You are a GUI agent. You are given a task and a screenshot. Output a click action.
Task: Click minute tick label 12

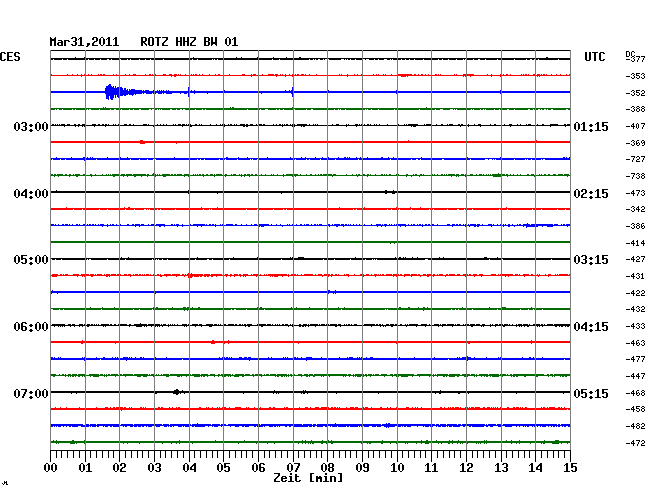coord(466,468)
